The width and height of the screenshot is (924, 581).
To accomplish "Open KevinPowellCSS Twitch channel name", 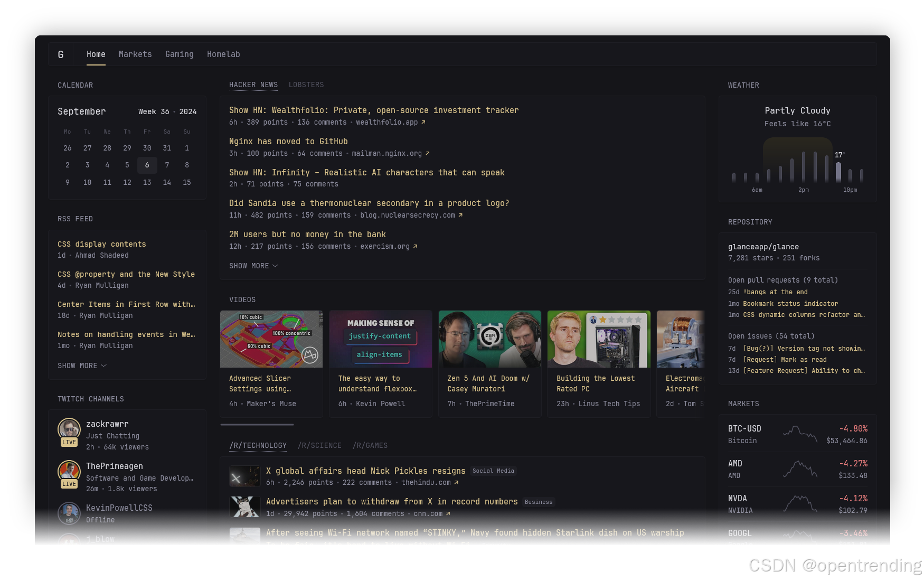I will tap(119, 508).
